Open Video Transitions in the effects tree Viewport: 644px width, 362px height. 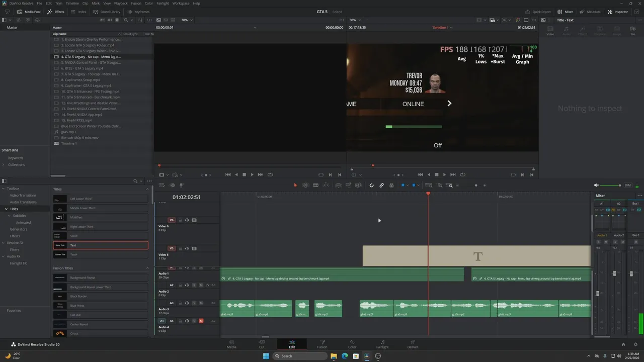[x=23, y=195]
